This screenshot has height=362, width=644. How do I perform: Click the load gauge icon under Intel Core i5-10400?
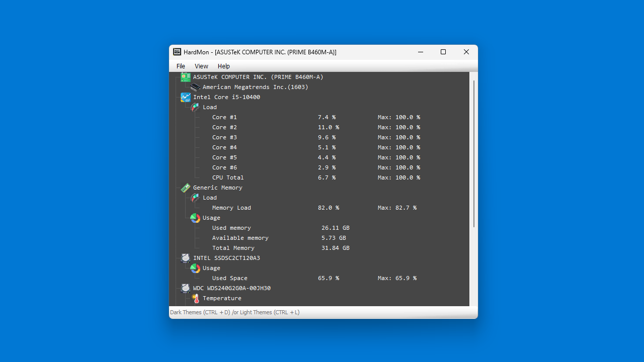click(x=195, y=107)
